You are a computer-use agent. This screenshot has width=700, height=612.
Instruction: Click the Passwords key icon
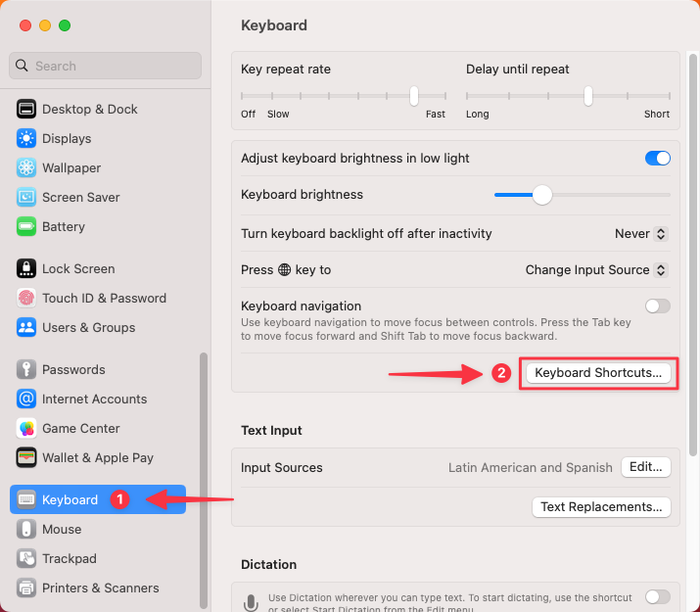[x=26, y=369]
